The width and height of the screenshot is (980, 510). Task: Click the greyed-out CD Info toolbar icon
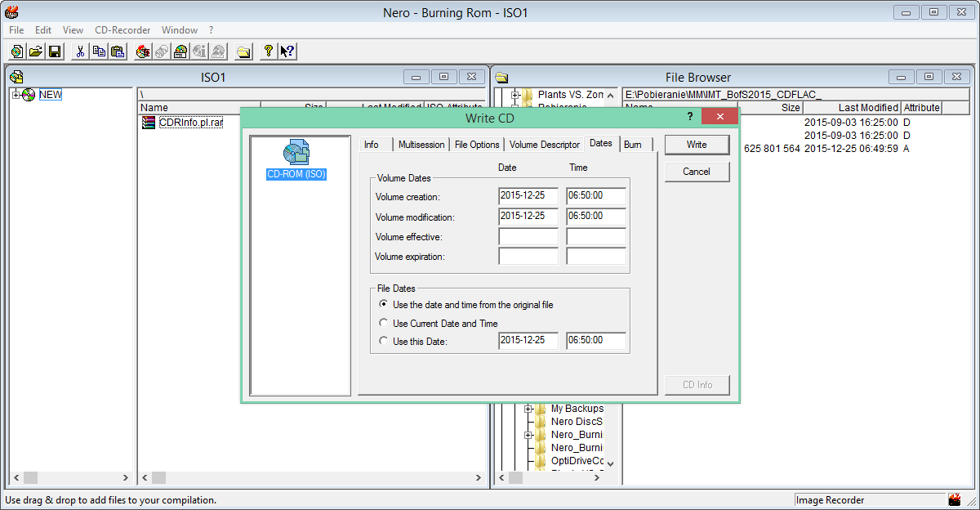coord(199,51)
